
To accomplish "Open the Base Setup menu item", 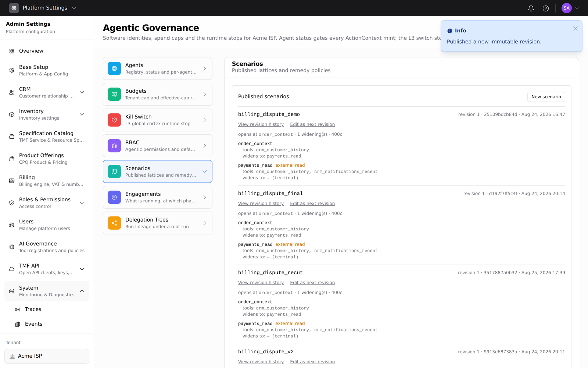I will coord(47,70).
